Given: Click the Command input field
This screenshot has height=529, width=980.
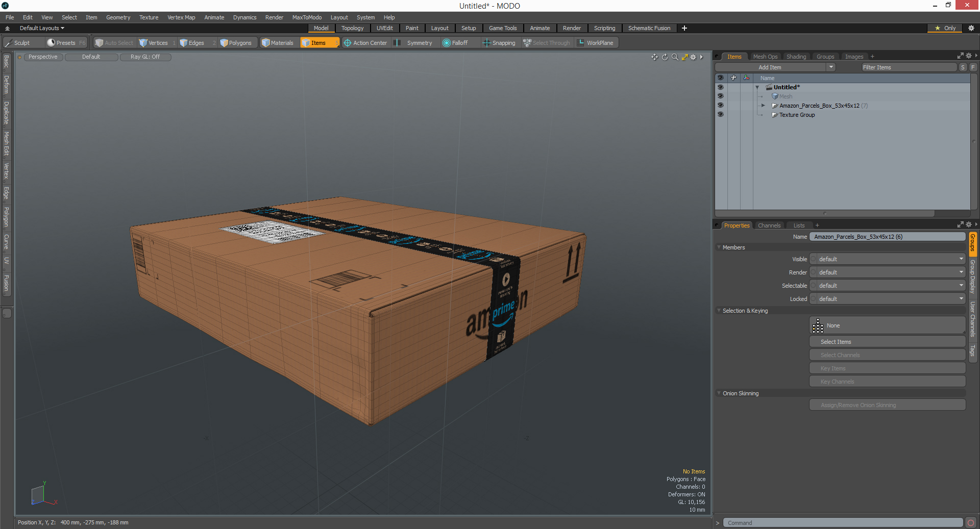Looking at the screenshot, I should (843, 523).
